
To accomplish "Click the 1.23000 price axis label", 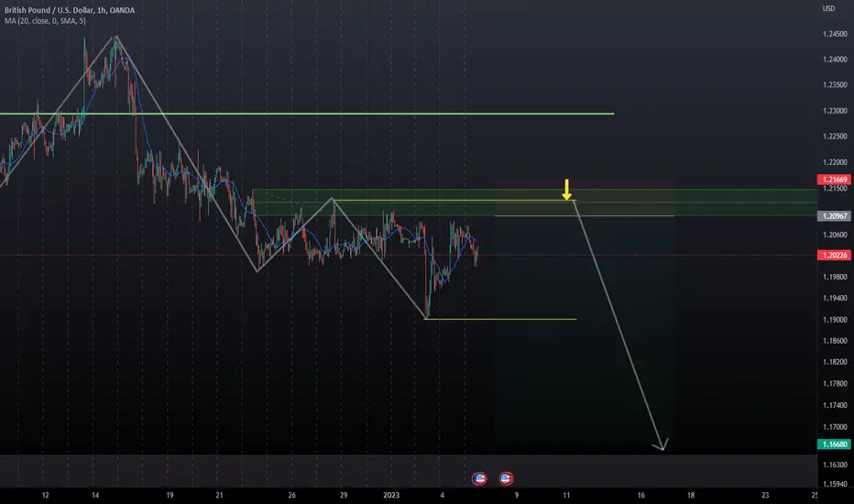I will [835, 111].
